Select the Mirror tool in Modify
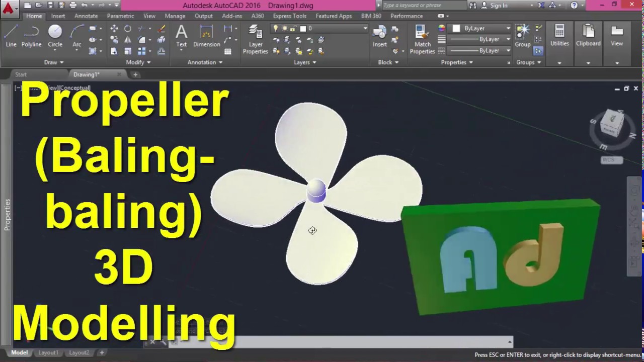This screenshot has height=362, width=644. click(x=128, y=40)
